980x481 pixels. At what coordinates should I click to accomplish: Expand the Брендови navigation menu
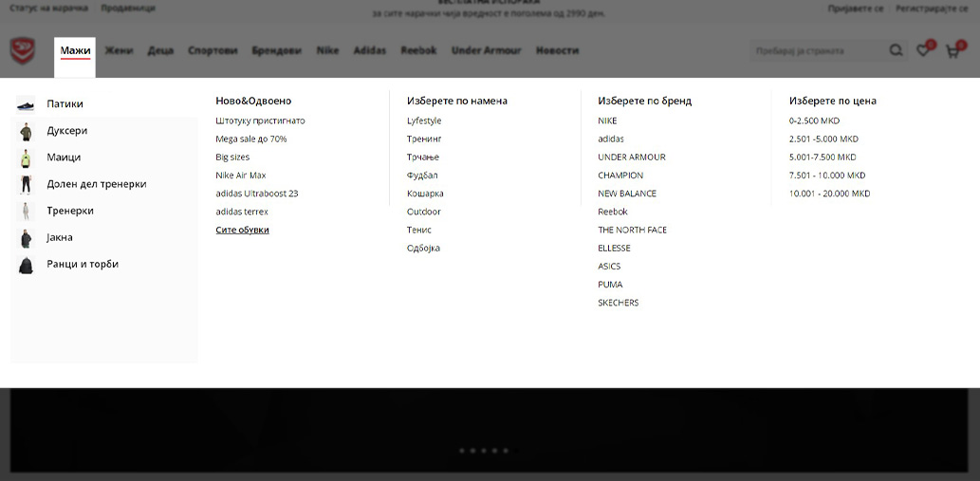tap(276, 50)
